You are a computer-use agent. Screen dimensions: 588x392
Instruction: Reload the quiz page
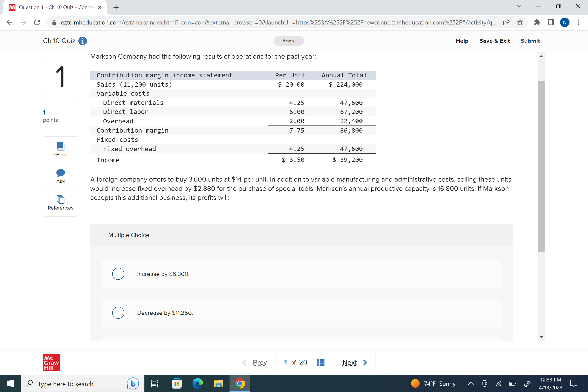click(x=37, y=23)
